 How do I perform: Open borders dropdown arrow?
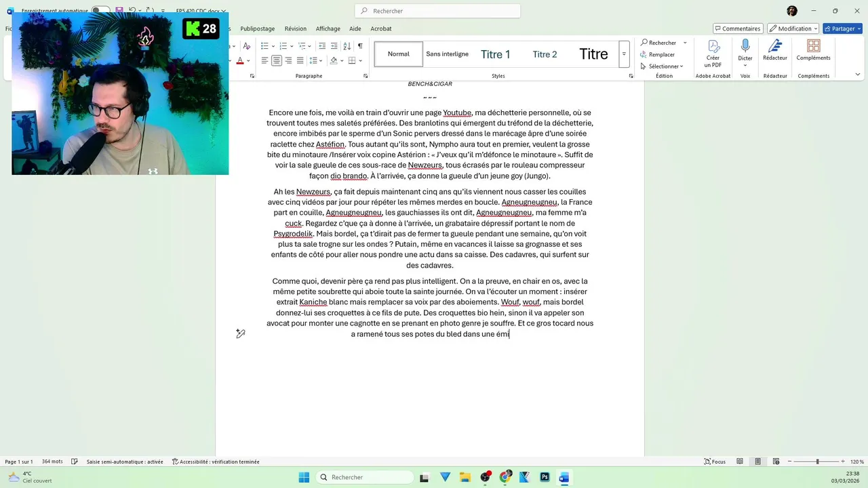[x=359, y=60]
